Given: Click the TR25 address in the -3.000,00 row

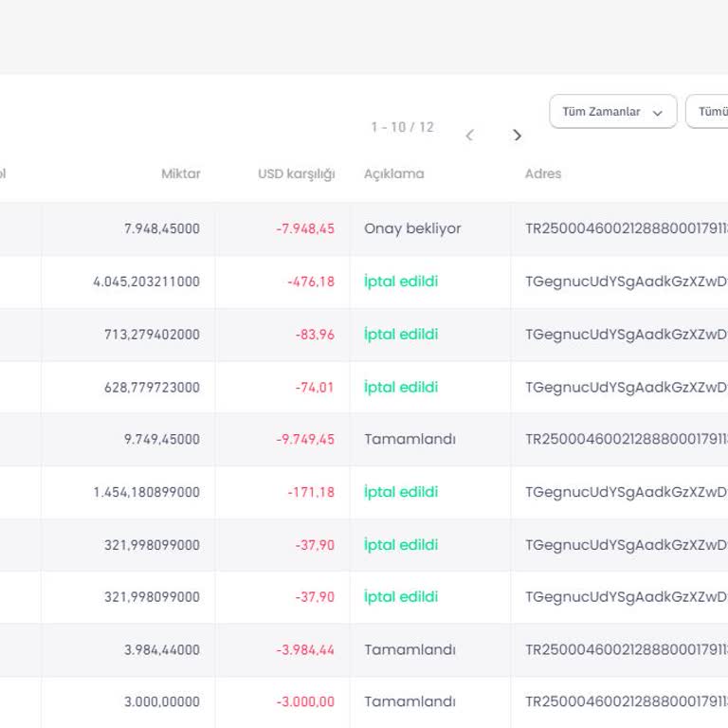Looking at the screenshot, I should click(x=627, y=702).
